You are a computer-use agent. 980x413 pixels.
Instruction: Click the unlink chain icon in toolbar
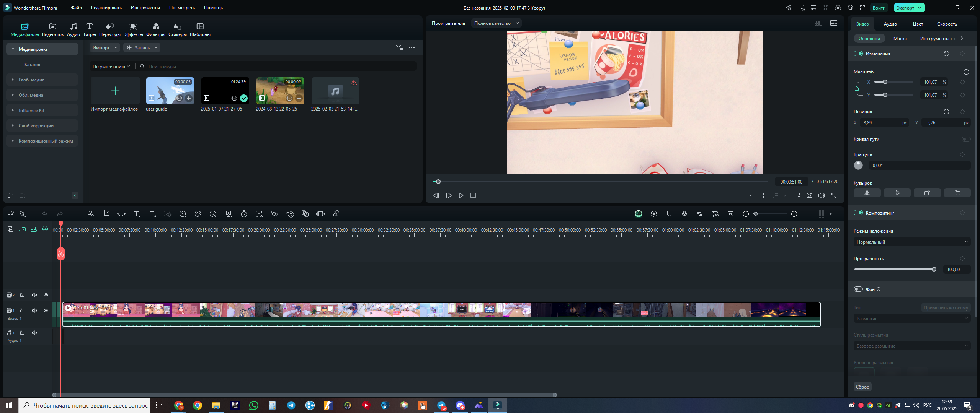pos(336,214)
